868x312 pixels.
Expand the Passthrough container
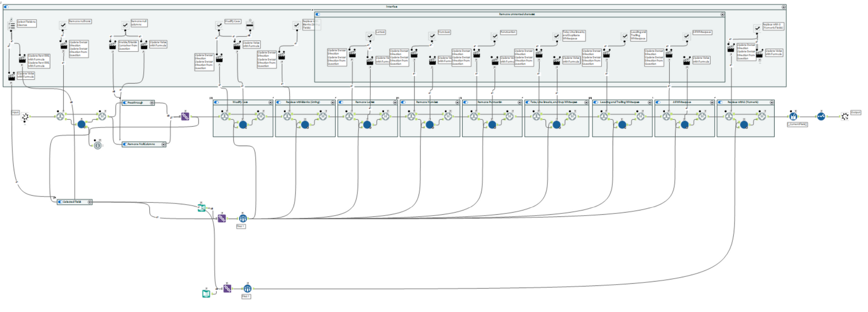click(x=152, y=103)
